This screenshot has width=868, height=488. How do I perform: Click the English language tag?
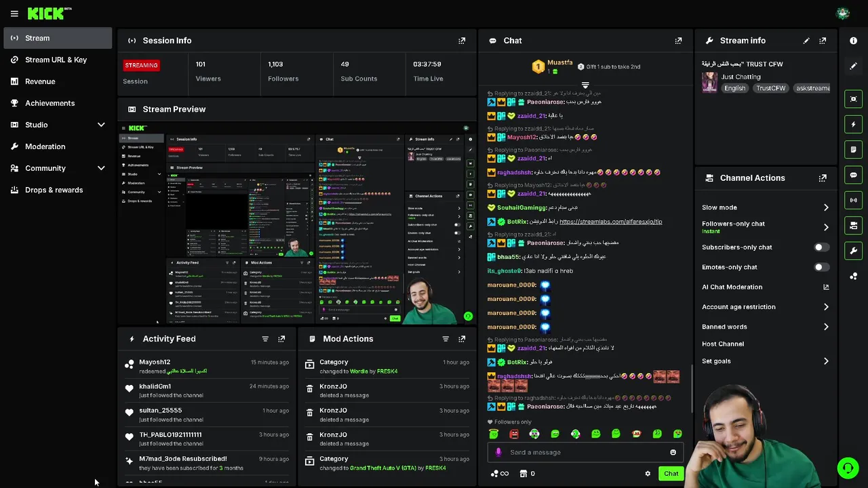(x=734, y=88)
